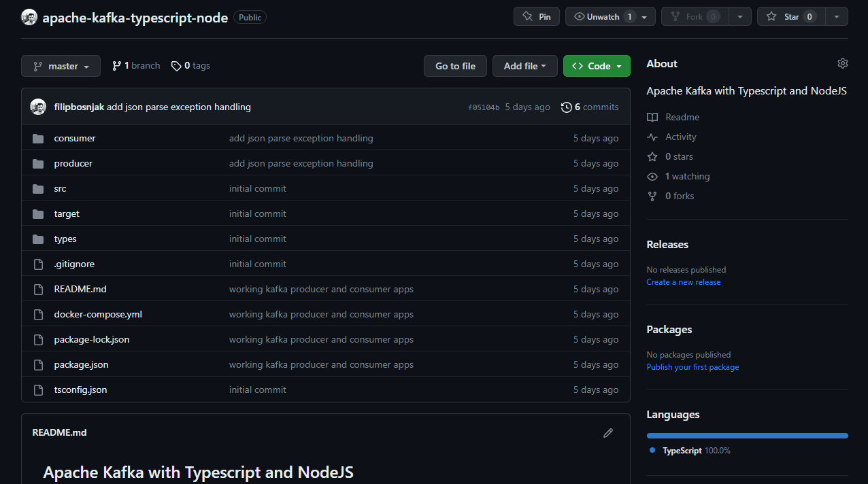Click the stars icon in About
This screenshot has height=484, width=868.
[652, 157]
